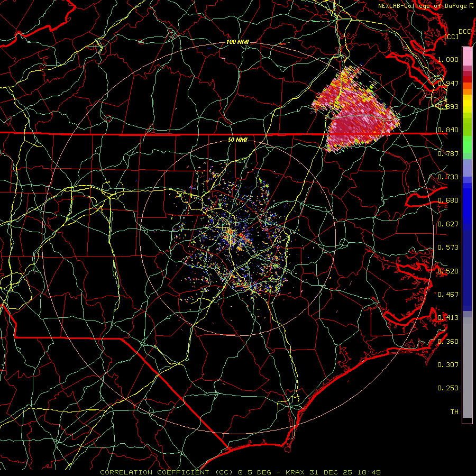Click the DCC label above the color scale
The height and width of the screenshot is (476, 476).
click(x=464, y=32)
